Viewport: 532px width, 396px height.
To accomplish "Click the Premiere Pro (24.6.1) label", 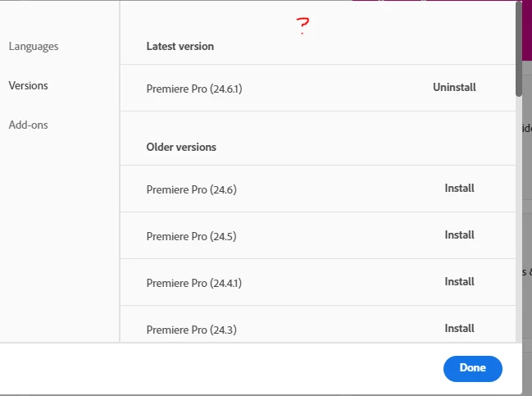I will click(x=194, y=89).
